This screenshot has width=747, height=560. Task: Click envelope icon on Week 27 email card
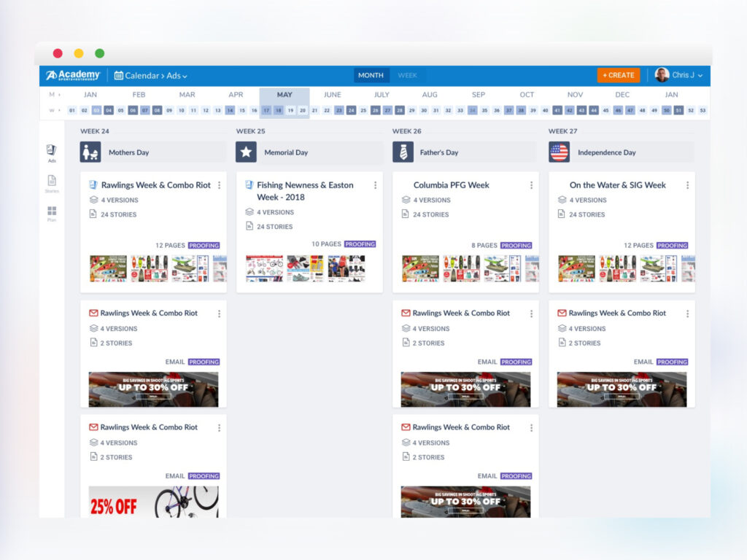(x=562, y=313)
